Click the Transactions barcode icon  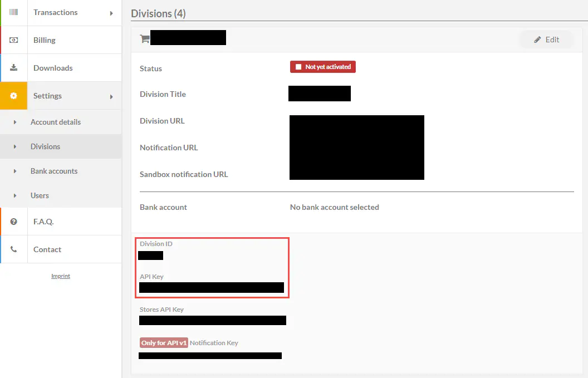coord(13,12)
